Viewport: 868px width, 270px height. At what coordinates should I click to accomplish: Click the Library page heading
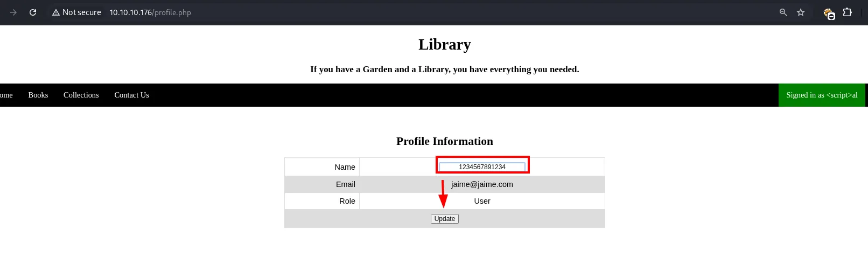click(445, 44)
